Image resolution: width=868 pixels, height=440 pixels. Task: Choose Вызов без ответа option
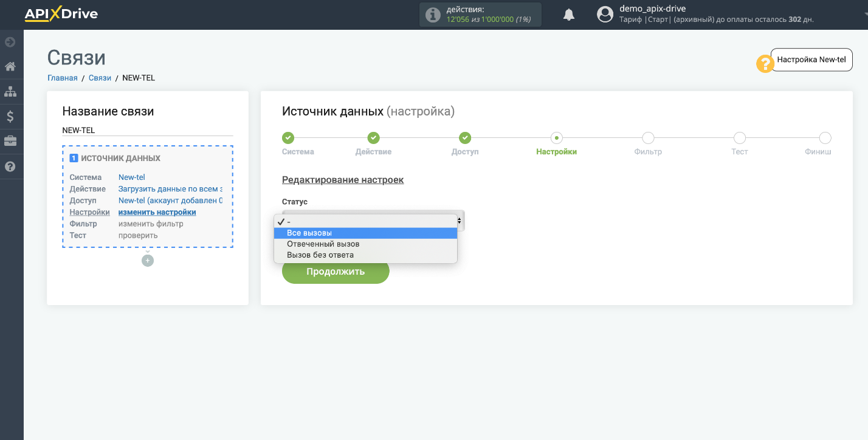coord(365,255)
